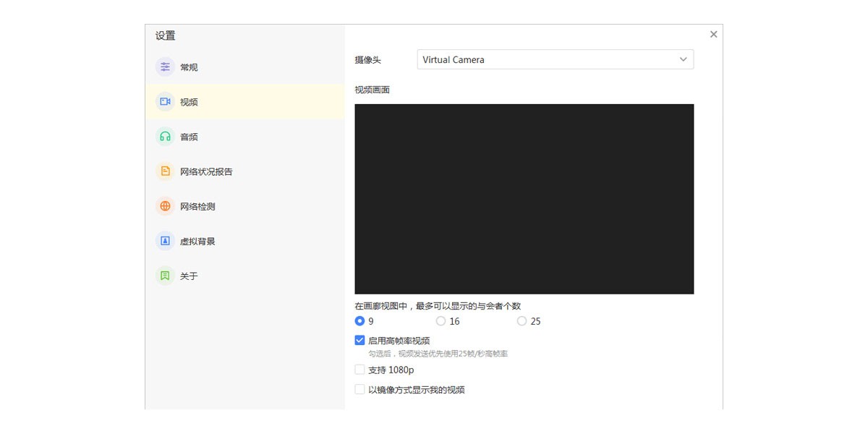Click the network status report icon
Viewport: 868px width, 434px height.
tap(165, 171)
